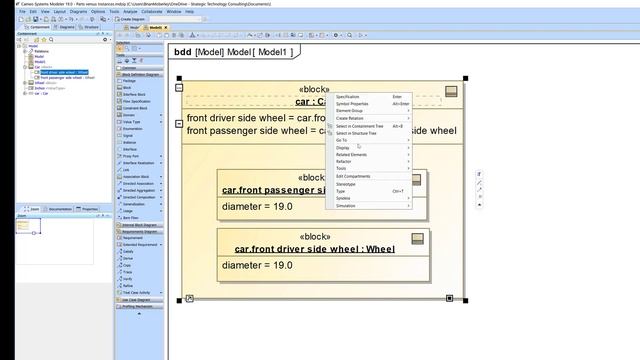Click 'diameter = 19.0' in driver wheel block
Screen dimensions: 640x360
pyautogui.click(x=257, y=265)
